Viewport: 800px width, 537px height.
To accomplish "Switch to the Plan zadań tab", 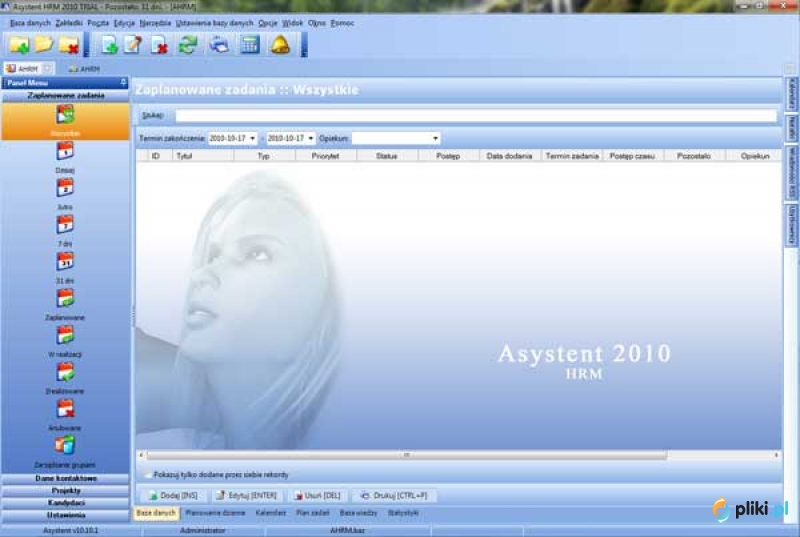I will (x=313, y=513).
